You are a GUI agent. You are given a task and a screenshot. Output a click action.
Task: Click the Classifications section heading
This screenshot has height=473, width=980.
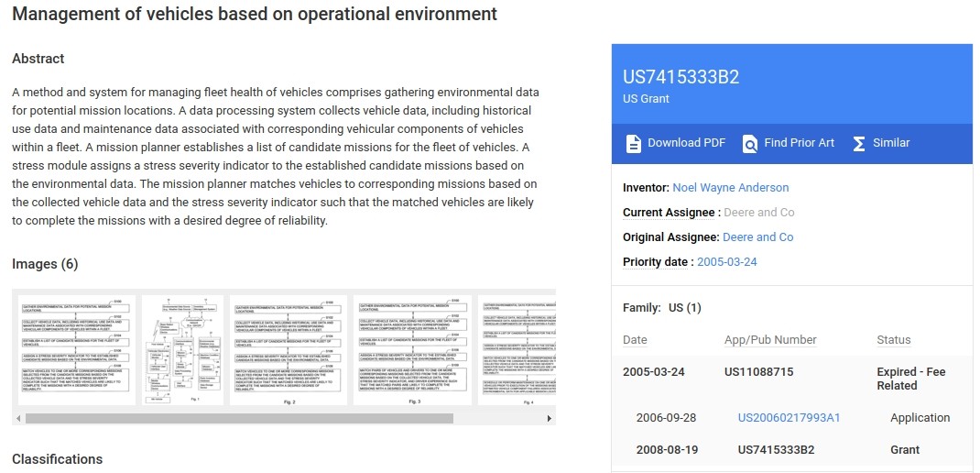point(57,458)
